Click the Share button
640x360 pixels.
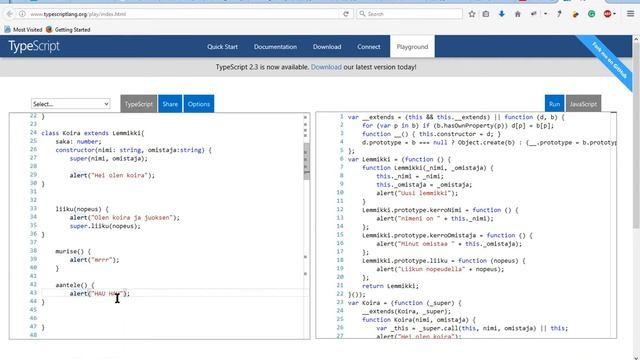[170, 104]
